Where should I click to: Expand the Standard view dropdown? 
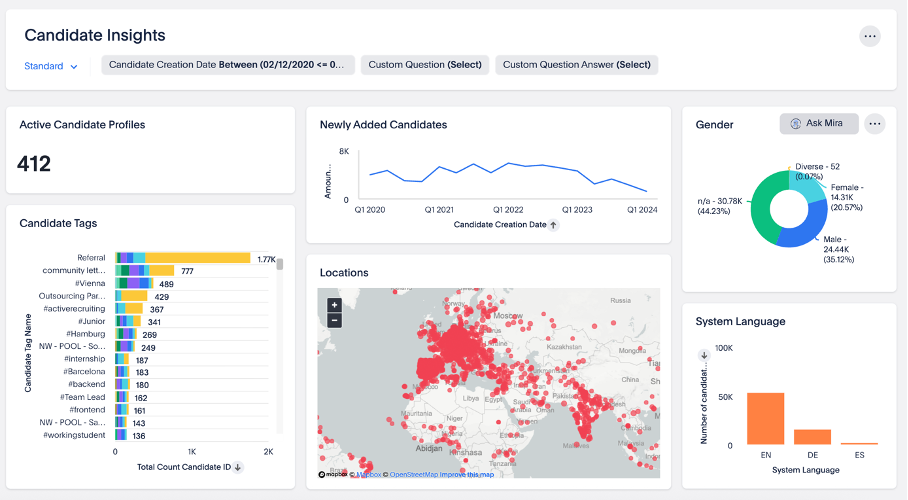[51, 66]
